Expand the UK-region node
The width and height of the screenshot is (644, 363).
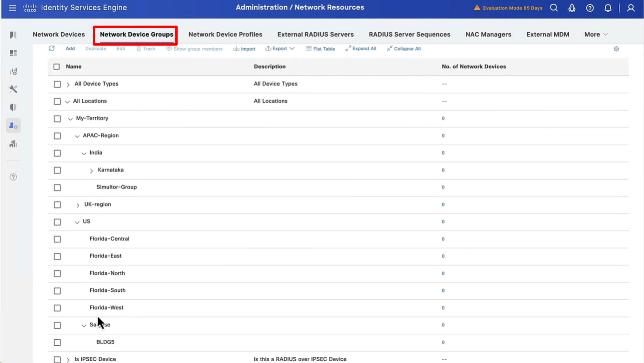click(78, 205)
